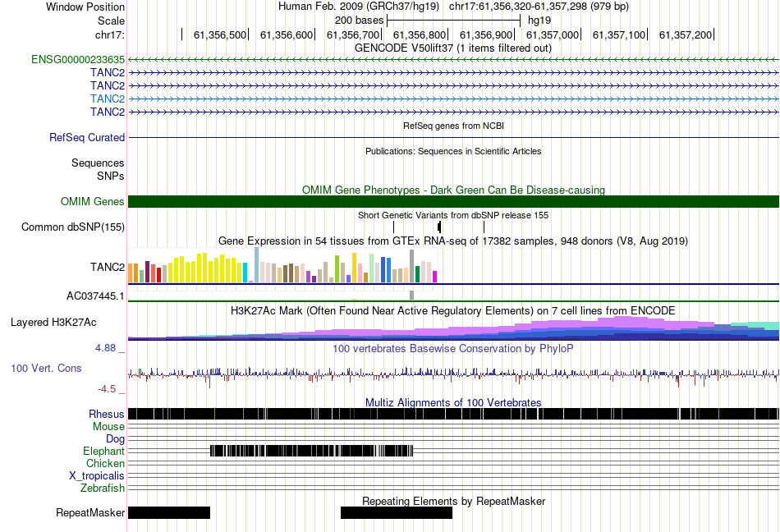Click the 200 bases scale bar

click(x=454, y=21)
